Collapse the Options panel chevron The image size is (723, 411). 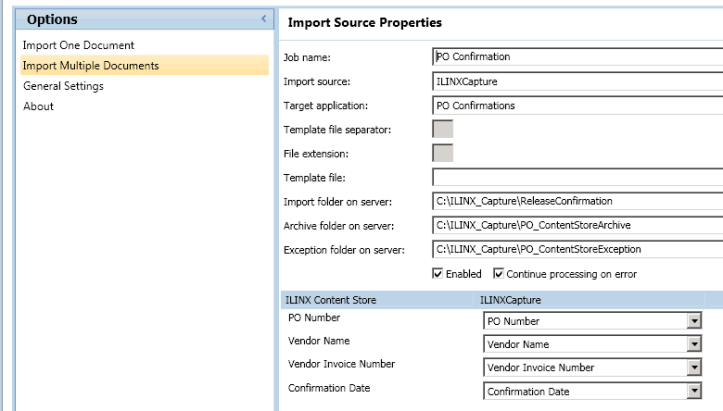[x=263, y=19]
